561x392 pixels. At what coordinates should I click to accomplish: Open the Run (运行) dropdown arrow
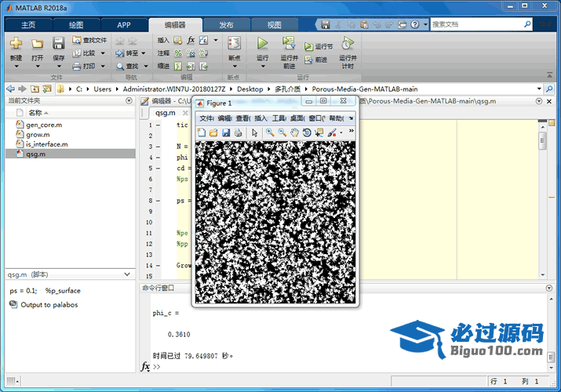[263, 67]
